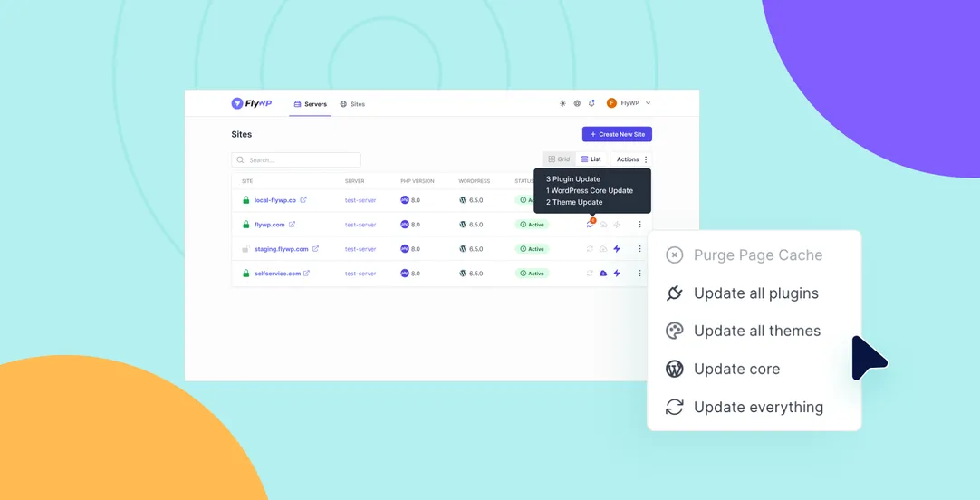Open the three-dot menu for flywp.com
Image resolution: width=980 pixels, height=500 pixels.
coord(639,225)
